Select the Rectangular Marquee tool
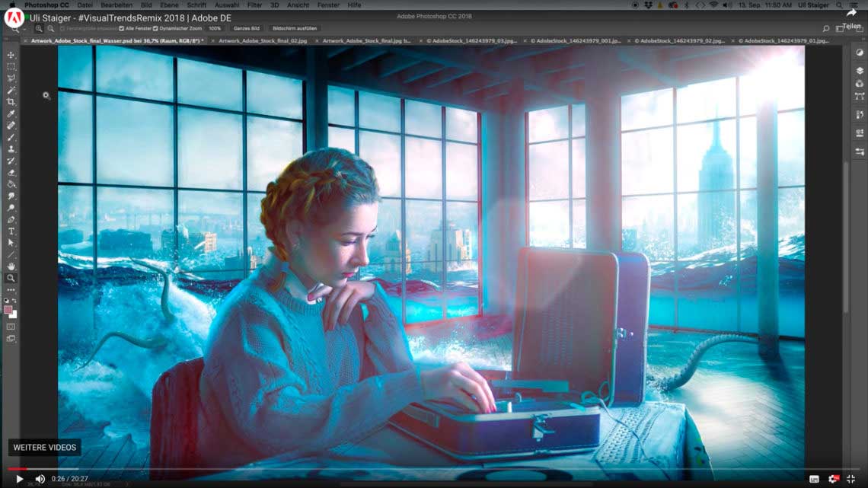This screenshot has width=868, height=488. [x=11, y=66]
